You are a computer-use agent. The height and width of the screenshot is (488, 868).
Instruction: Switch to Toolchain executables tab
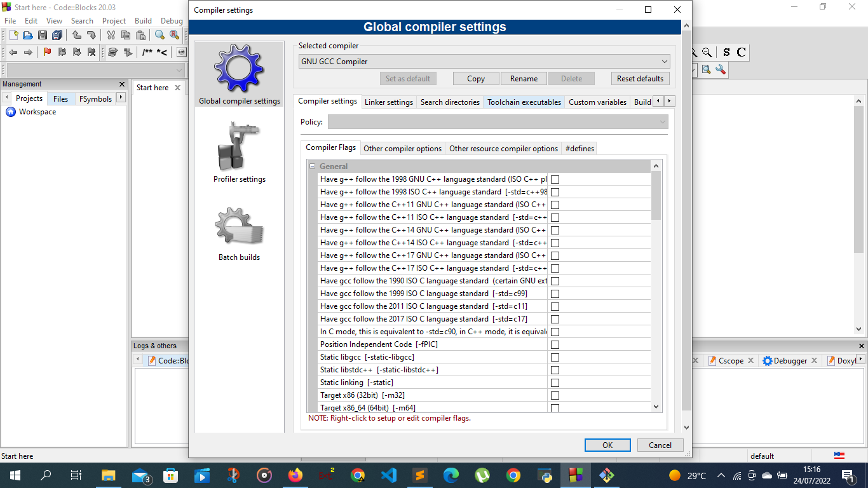524,102
